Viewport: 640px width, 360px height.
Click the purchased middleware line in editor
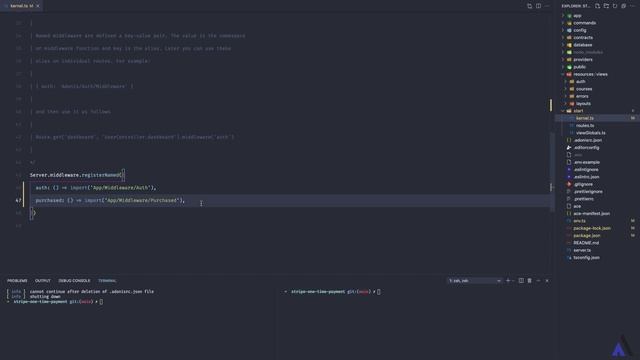(x=110, y=200)
